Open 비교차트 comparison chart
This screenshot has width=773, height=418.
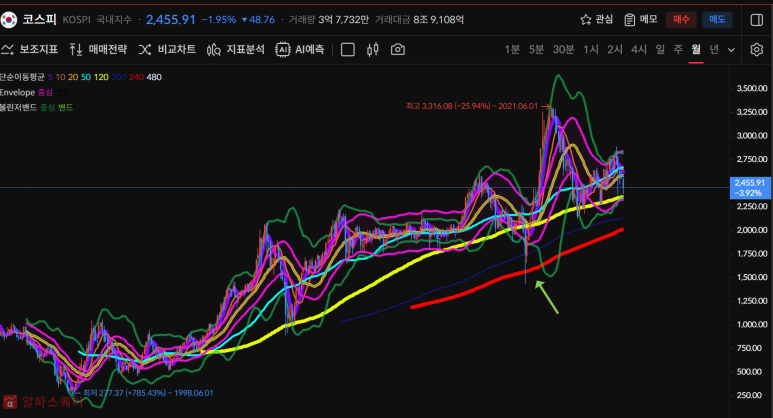[x=167, y=49]
